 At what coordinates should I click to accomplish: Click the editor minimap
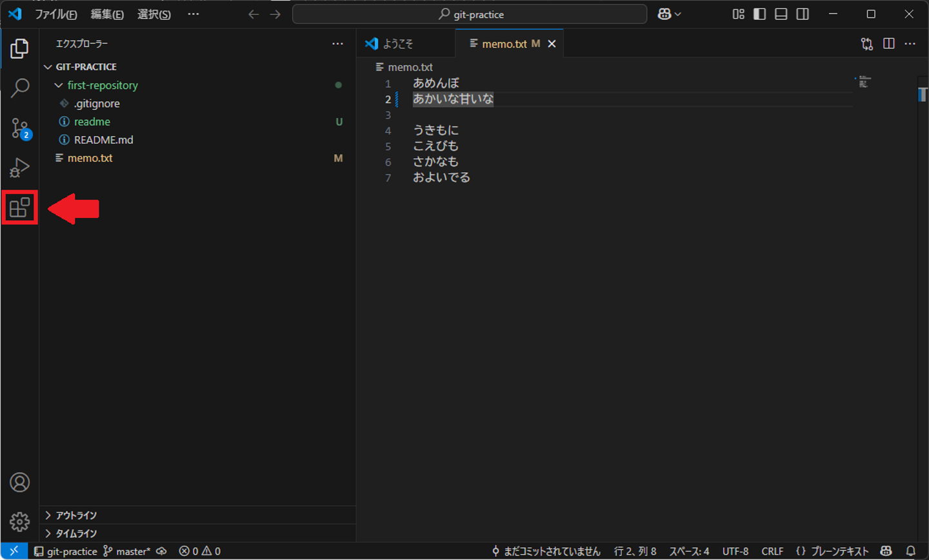coord(864,82)
